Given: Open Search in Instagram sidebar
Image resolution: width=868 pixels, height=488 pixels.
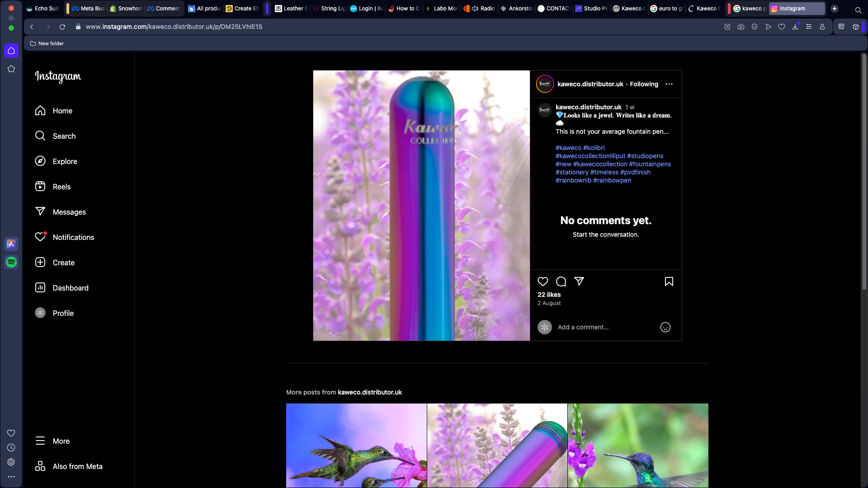Looking at the screenshot, I should click(x=55, y=136).
